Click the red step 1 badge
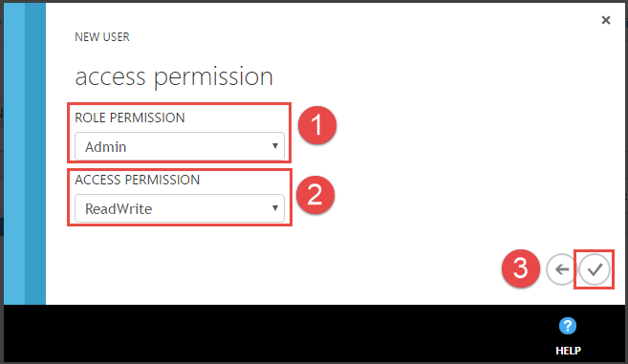The width and height of the screenshot is (628, 364). [316, 125]
